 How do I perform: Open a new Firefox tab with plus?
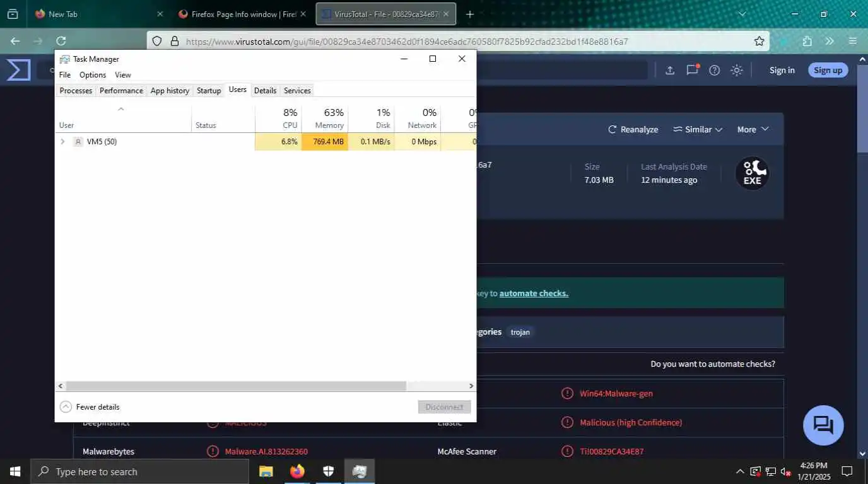point(470,14)
